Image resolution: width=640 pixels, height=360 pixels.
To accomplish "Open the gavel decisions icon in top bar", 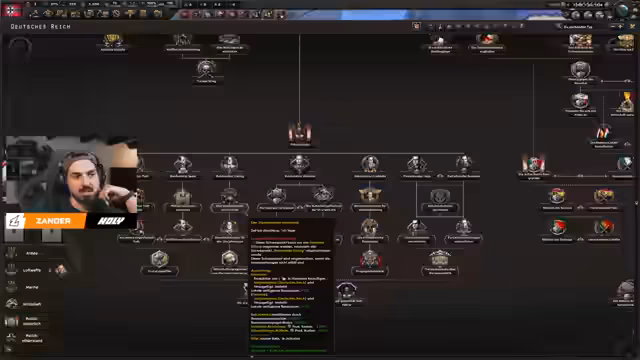I will coord(130,14).
